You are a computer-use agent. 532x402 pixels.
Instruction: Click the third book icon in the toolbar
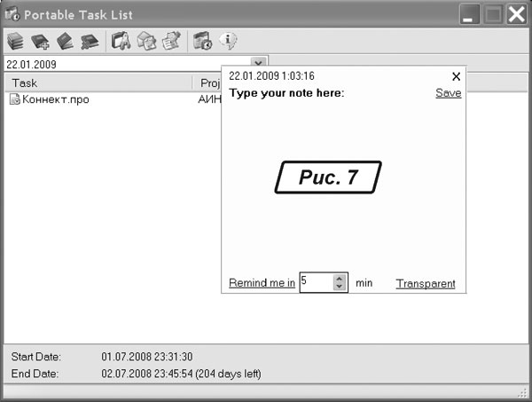pos(65,40)
